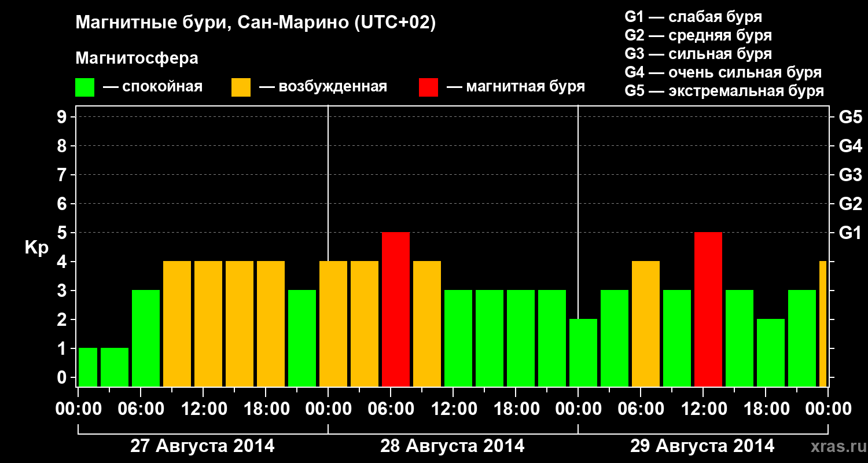The height and width of the screenshot is (463, 868).
Task: Select the 06:00 time label for 28 August
Action: coord(391,409)
